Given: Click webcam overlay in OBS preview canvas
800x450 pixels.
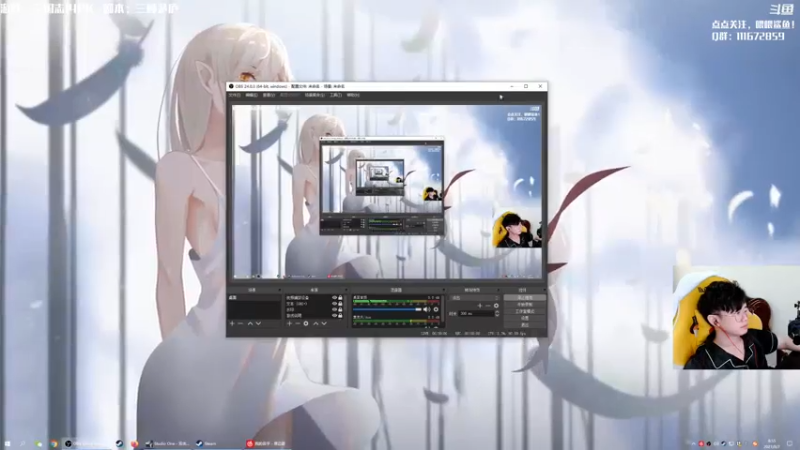Looking at the screenshot, I should pos(516,230).
